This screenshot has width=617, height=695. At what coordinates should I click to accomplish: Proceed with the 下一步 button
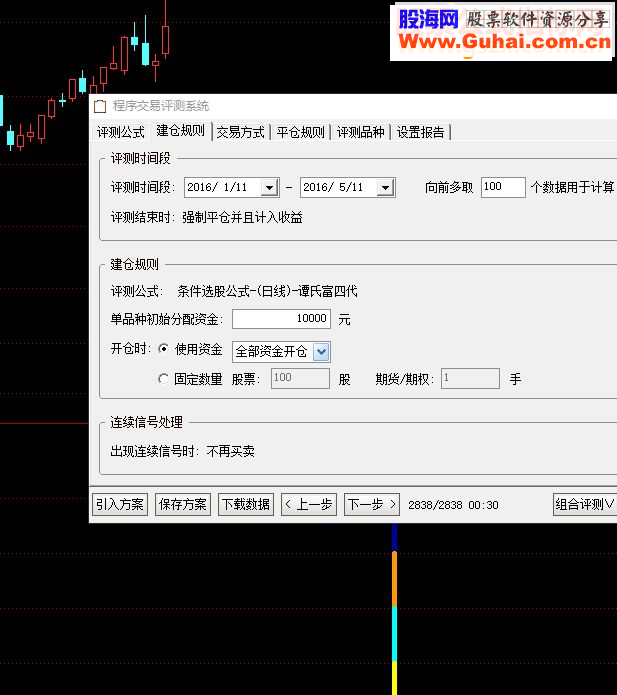point(372,504)
